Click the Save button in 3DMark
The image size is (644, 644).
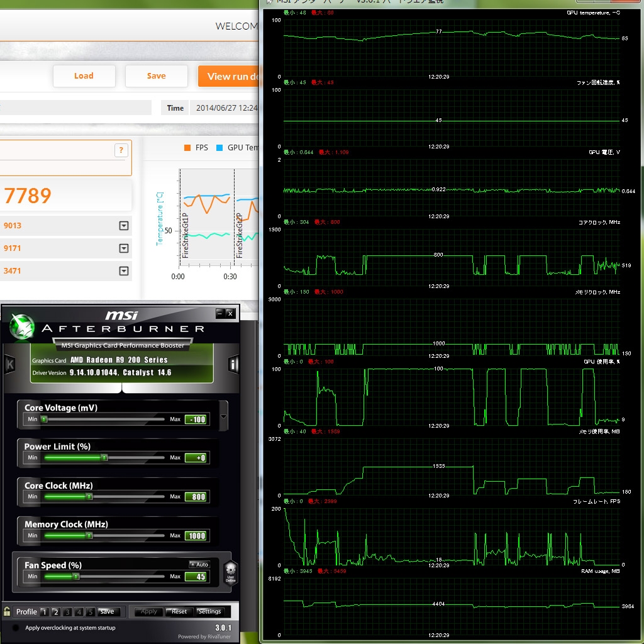click(x=157, y=76)
